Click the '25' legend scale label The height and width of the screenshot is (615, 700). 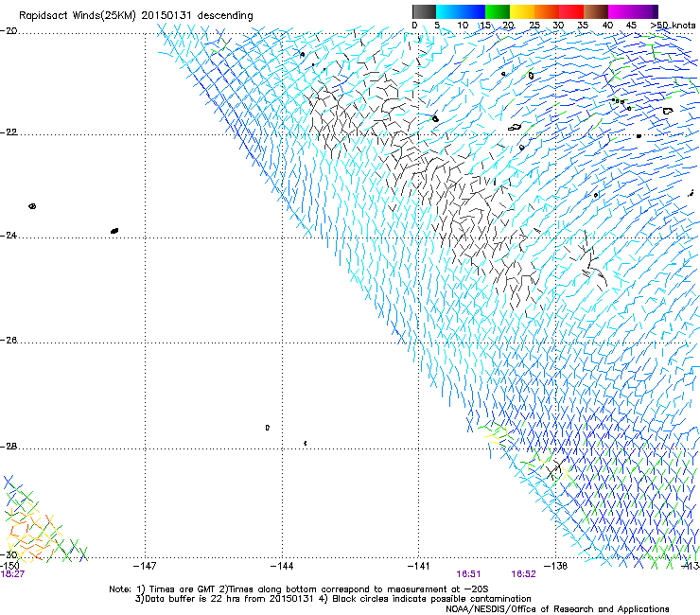(534, 26)
